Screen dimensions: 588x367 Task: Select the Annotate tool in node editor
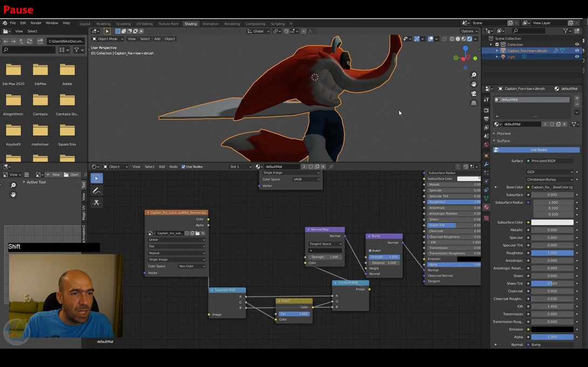click(x=97, y=191)
